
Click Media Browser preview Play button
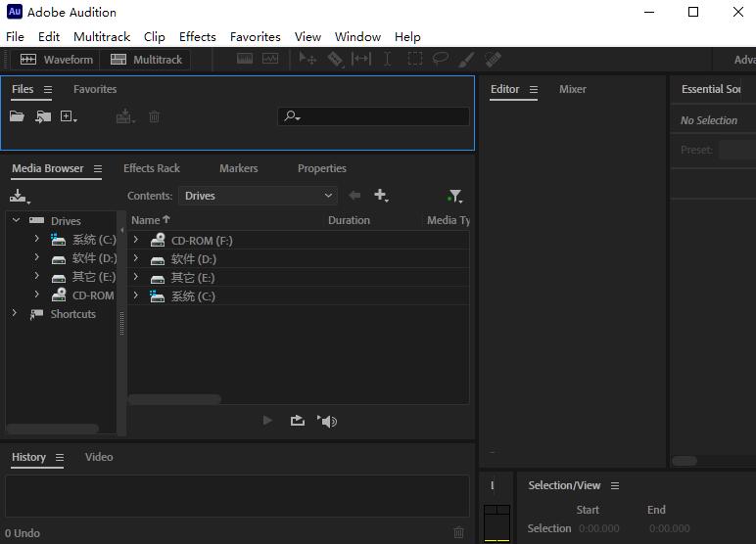point(267,421)
